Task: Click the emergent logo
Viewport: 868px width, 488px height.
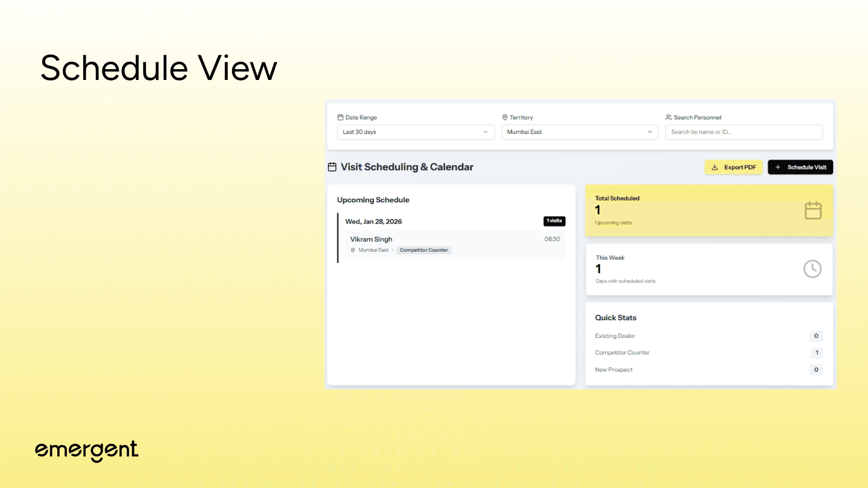Action: click(x=87, y=450)
